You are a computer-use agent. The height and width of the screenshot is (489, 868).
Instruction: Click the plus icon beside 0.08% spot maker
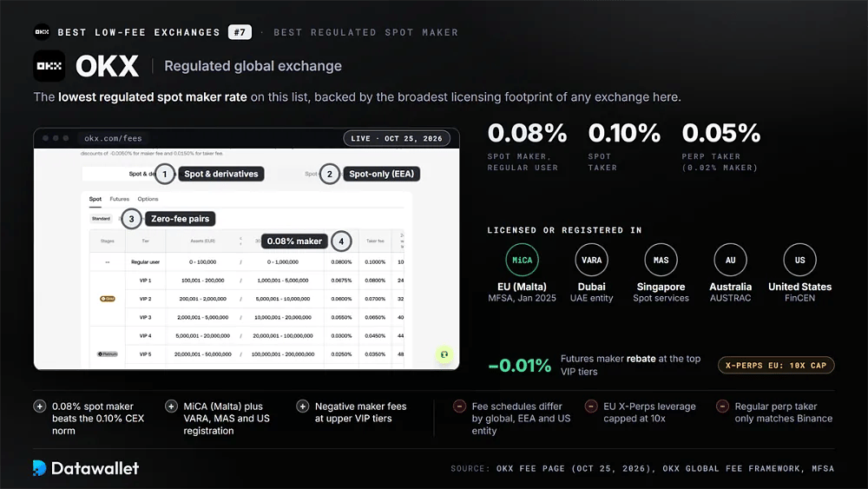point(40,406)
